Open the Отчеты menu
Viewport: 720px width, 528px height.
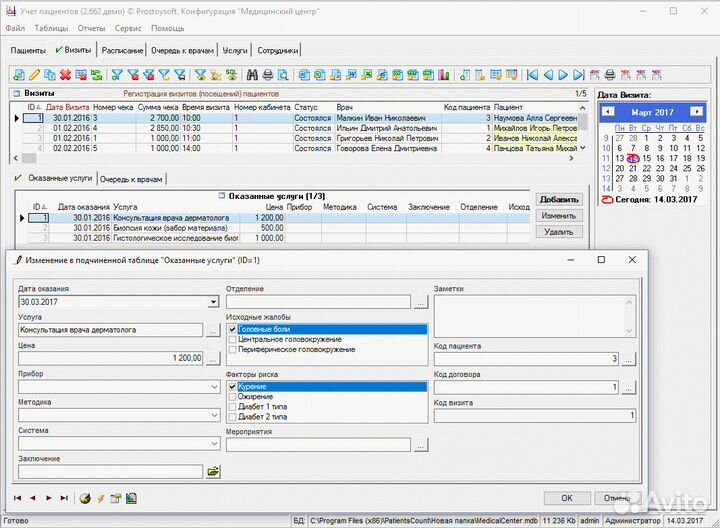pos(91,28)
